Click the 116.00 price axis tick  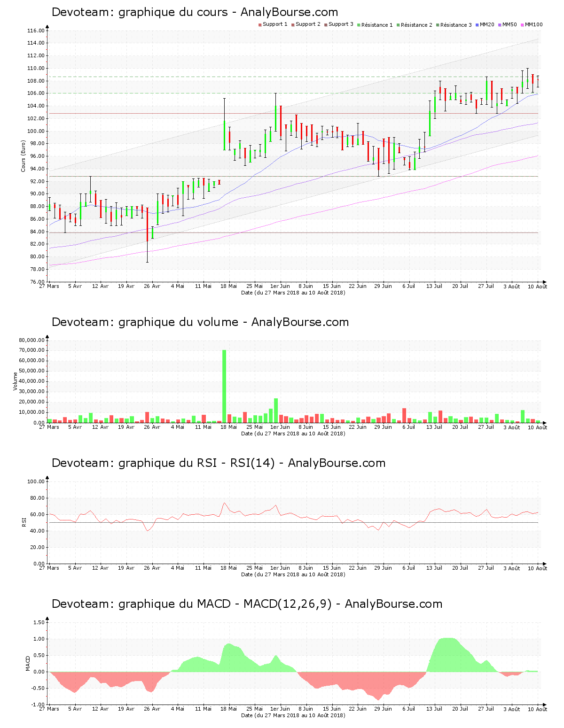(36, 31)
